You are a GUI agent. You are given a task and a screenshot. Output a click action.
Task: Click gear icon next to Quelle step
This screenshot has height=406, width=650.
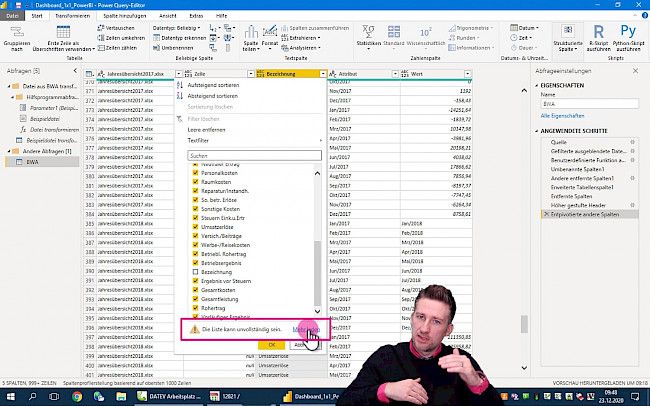pyautogui.click(x=632, y=141)
